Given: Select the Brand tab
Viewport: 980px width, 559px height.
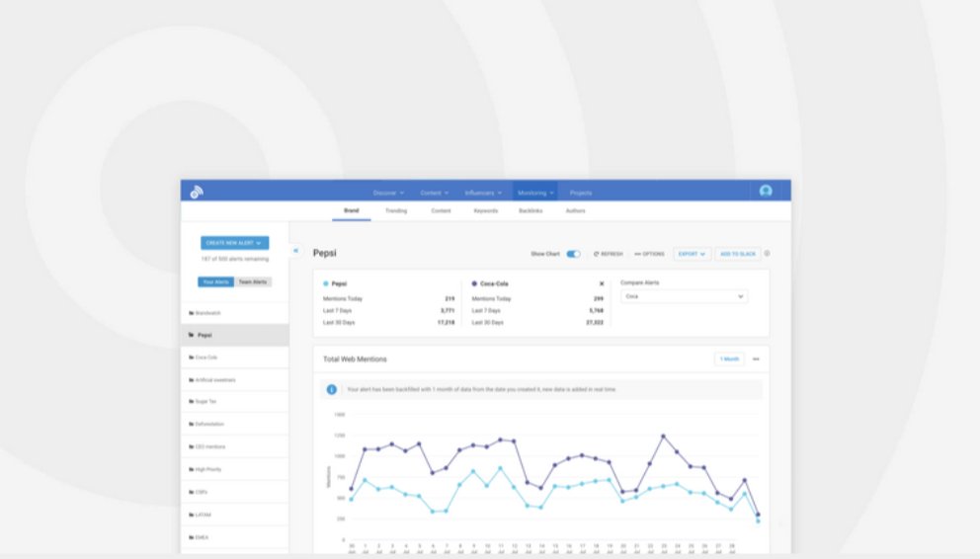Looking at the screenshot, I should tap(352, 211).
